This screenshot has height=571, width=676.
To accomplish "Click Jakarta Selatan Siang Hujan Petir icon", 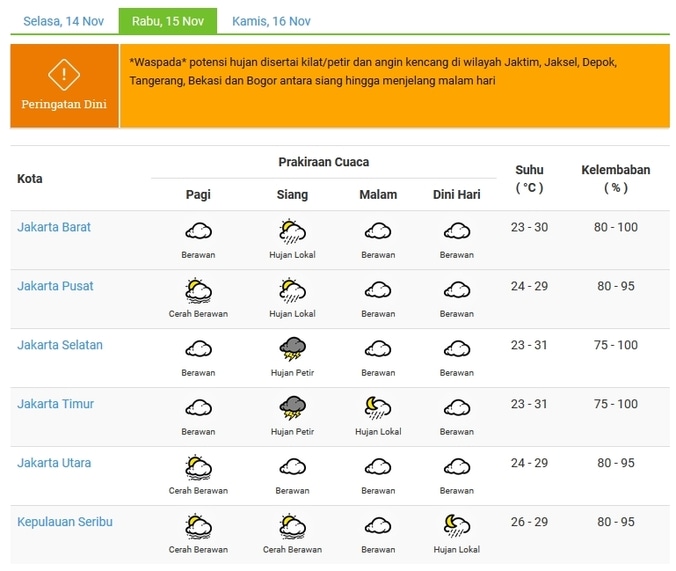I will point(292,349).
